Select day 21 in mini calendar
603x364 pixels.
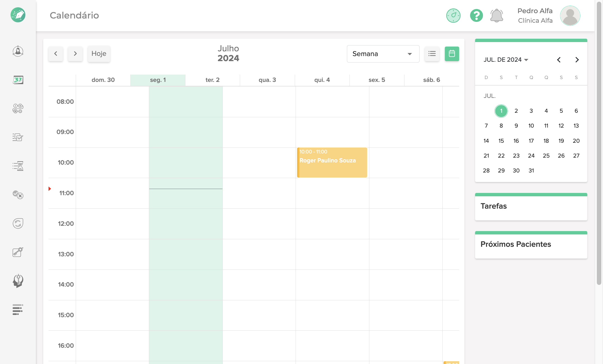[486, 156]
